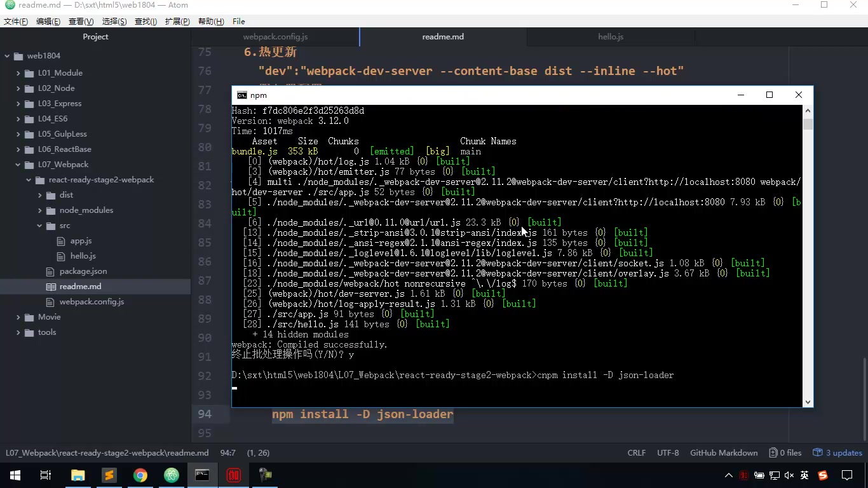The height and width of the screenshot is (488, 868).
Task: Open File Explorer from taskbar
Action: pyautogui.click(x=78, y=475)
